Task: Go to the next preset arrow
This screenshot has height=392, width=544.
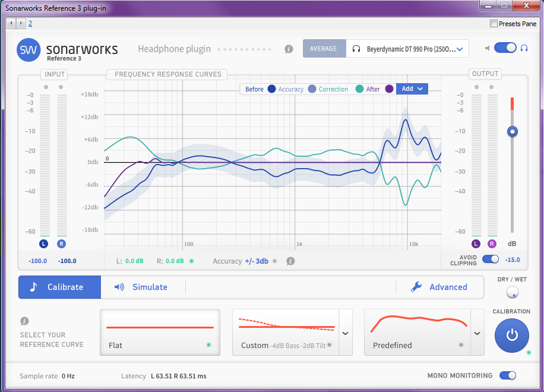Action: click(21, 23)
